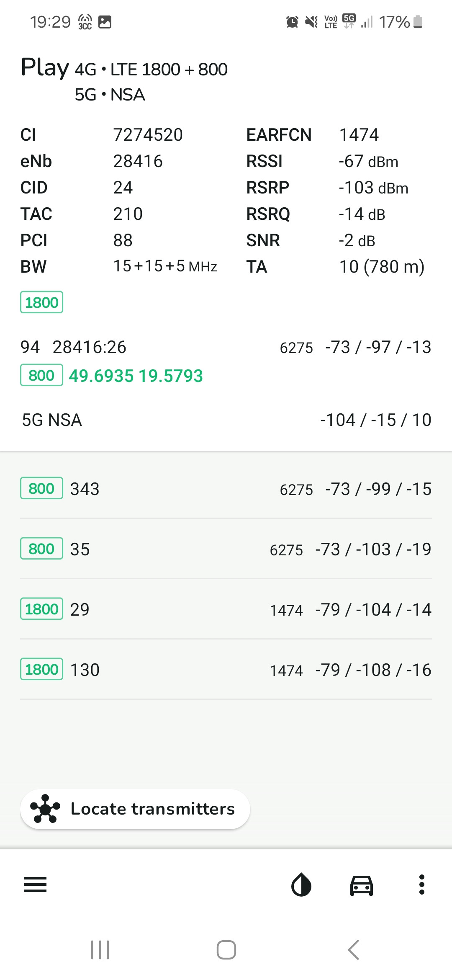
Task: Tap the 5G NSA signal row
Action: coord(226,420)
